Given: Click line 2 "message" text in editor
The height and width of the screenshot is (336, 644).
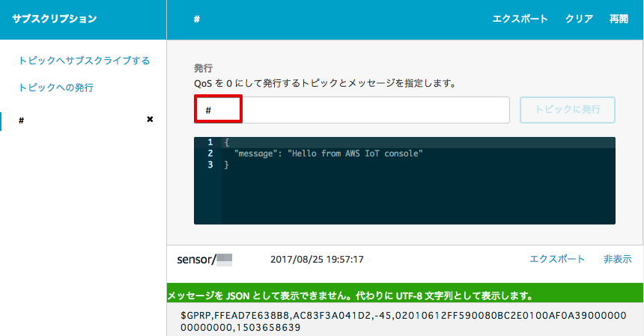Looking at the screenshot, I should point(328,153).
